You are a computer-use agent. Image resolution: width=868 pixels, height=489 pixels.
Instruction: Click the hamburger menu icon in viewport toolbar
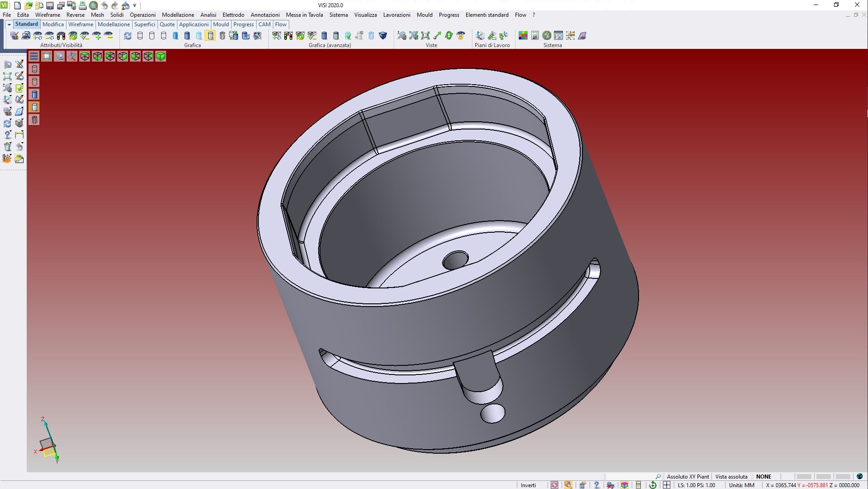click(34, 56)
